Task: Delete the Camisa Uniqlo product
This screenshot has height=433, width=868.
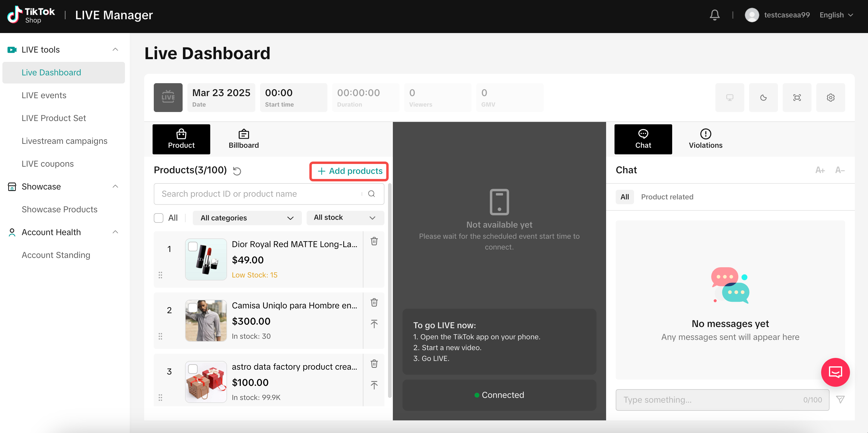Action: click(374, 302)
